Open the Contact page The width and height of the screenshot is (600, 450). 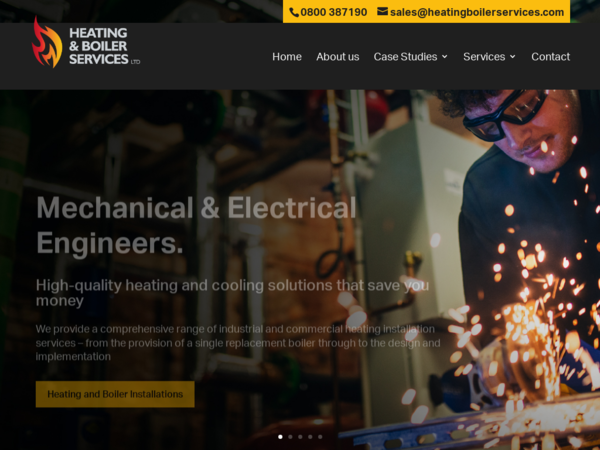551,57
